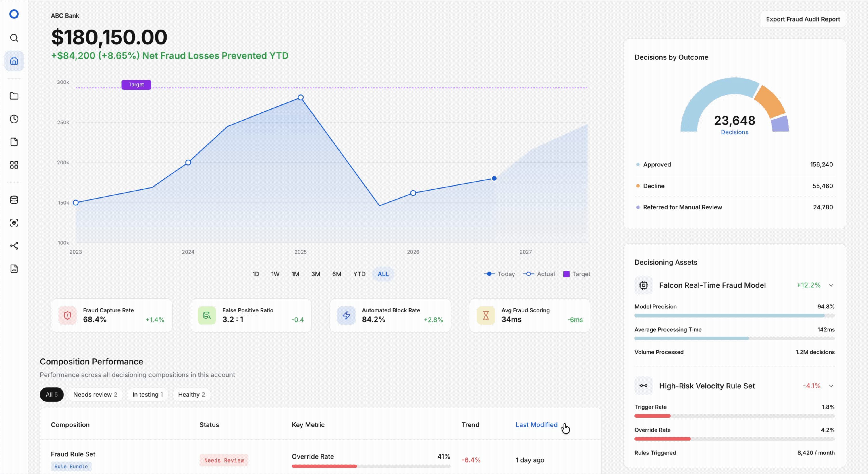The height and width of the screenshot is (474, 868).
Task: Filter by Healthy tab
Action: (x=191, y=395)
